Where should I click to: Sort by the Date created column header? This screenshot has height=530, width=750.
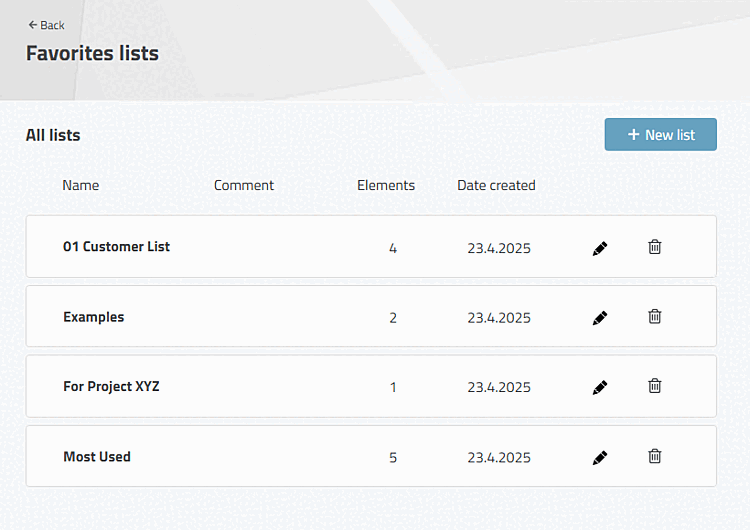click(x=496, y=185)
